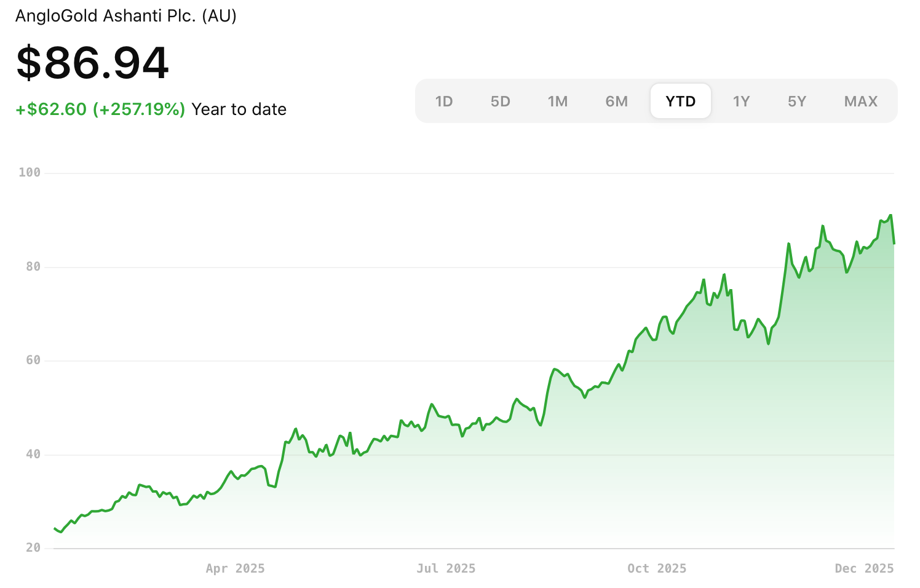Click the +$62.60 (+257.19%) change figure
This screenshot has width=920, height=588.
[100, 109]
